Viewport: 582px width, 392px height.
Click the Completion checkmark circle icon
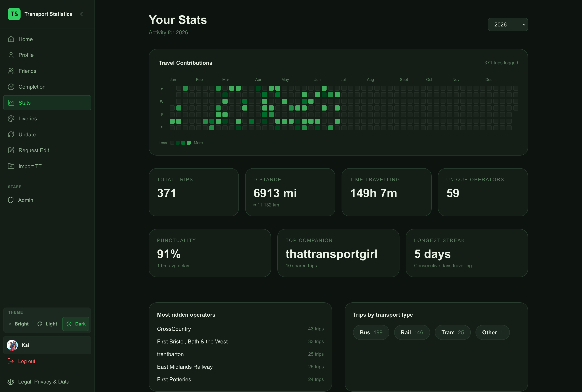(x=11, y=87)
